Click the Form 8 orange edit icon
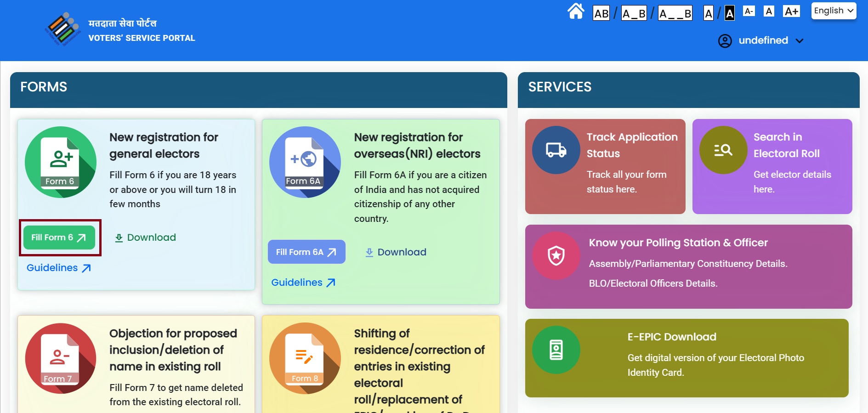Viewport: 868px width, 413px height. pyautogui.click(x=305, y=358)
